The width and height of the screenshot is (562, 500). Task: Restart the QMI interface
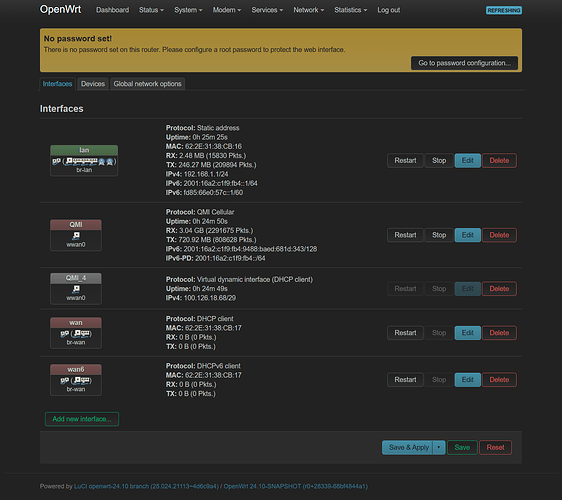[x=405, y=235]
